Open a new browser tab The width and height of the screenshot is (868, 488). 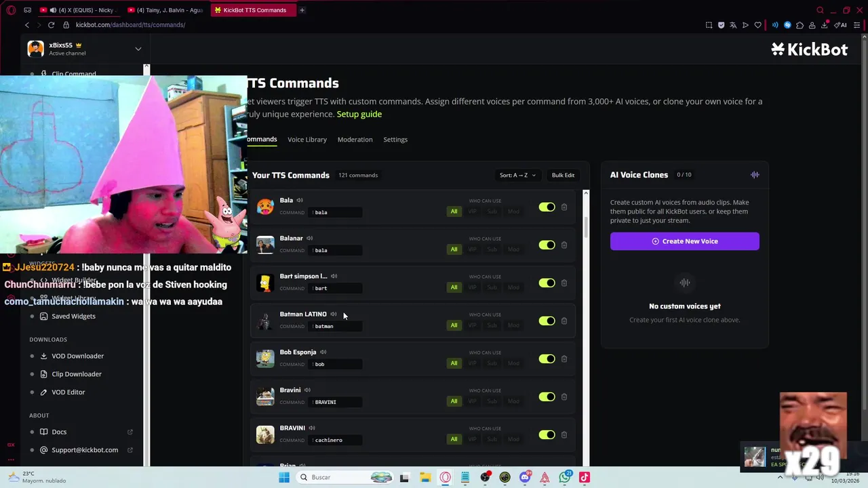point(302,10)
